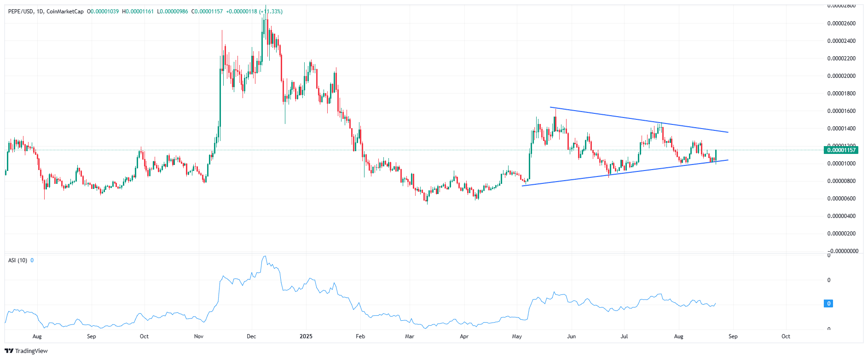Click the 0.00000600 price axis label
This screenshot has width=868, height=359.
tap(841, 199)
